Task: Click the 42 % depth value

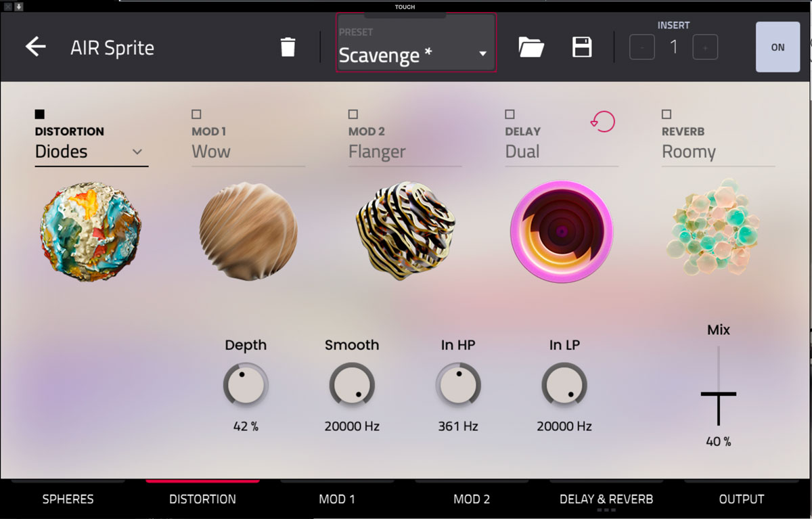Action: (246, 426)
